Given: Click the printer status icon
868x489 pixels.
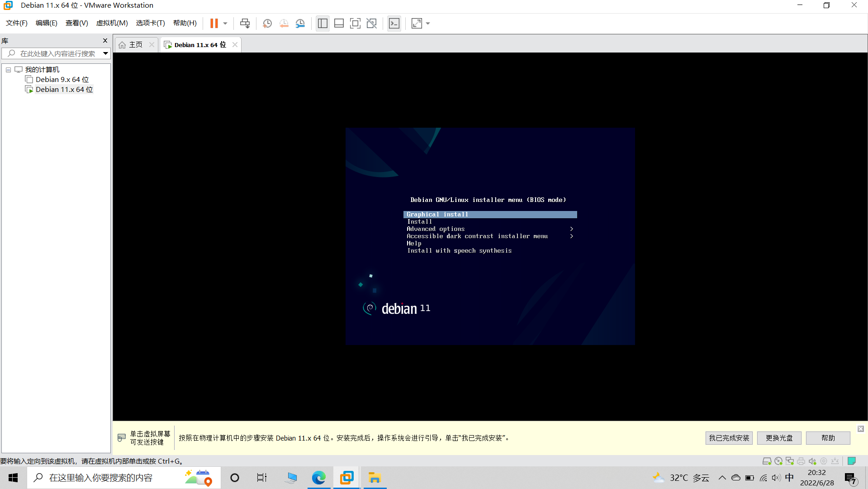Looking at the screenshot, I should [x=801, y=461].
